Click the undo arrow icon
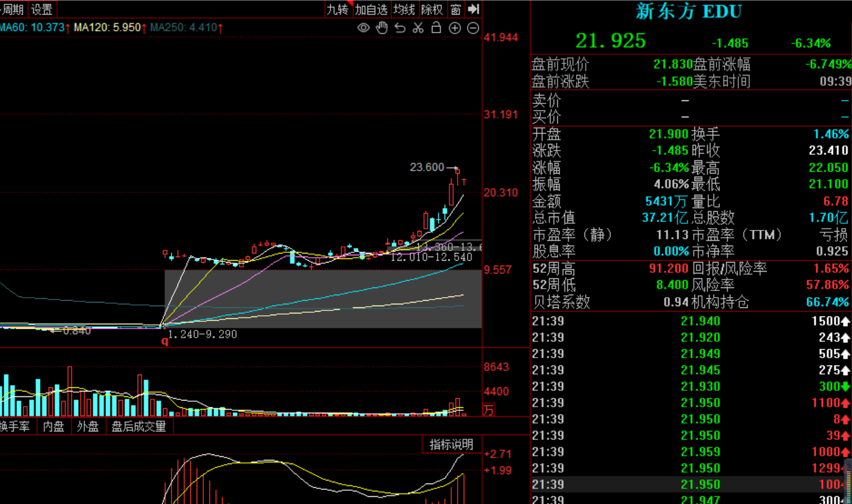The height and width of the screenshot is (504, 852). point(400,28)
